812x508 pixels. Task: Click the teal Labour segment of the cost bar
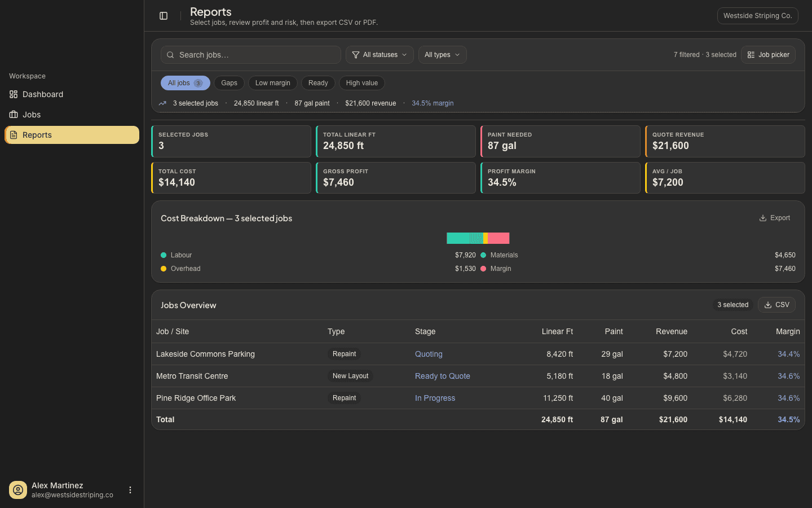[458, 238]
